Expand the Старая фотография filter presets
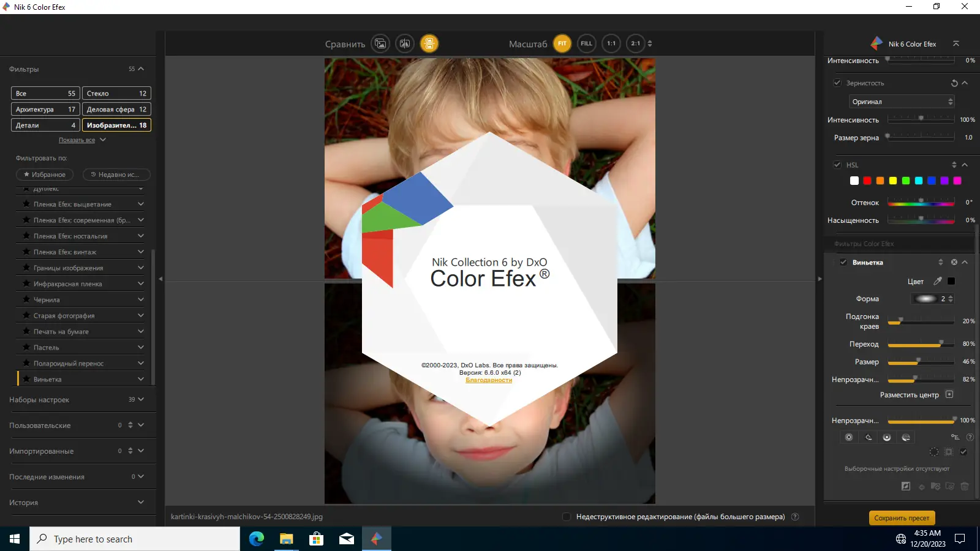This screenshot has height=551, width=980. coord(141,315)
